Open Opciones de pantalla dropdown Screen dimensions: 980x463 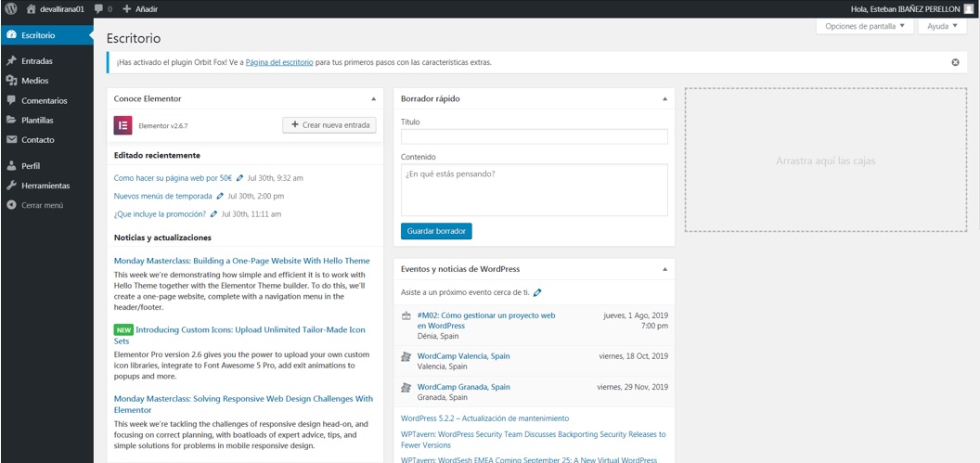[x=865, y=26]
